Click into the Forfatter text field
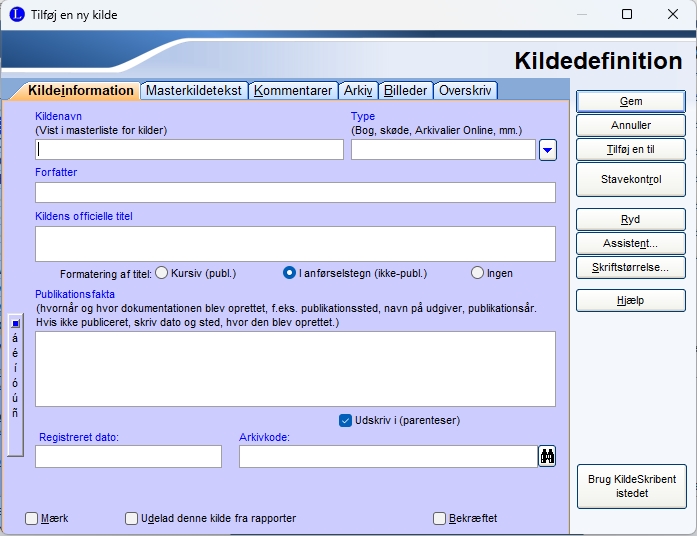 click(295, 193)
